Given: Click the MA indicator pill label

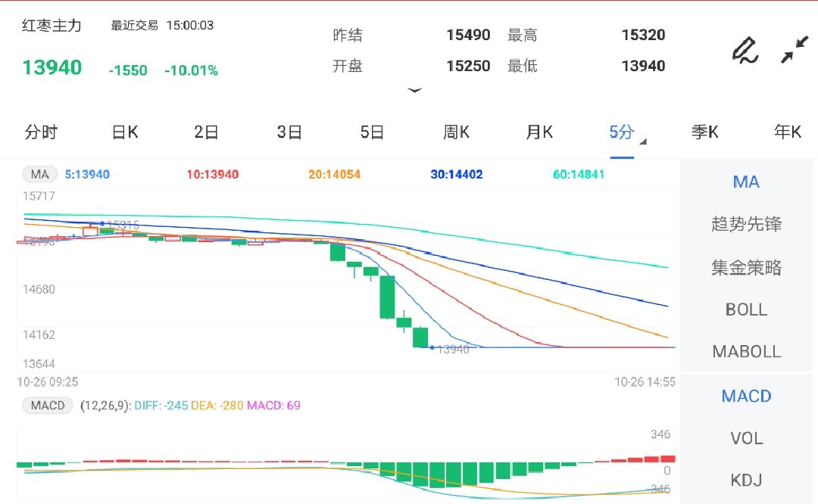Looking at the screenshot, I should 39,174.
